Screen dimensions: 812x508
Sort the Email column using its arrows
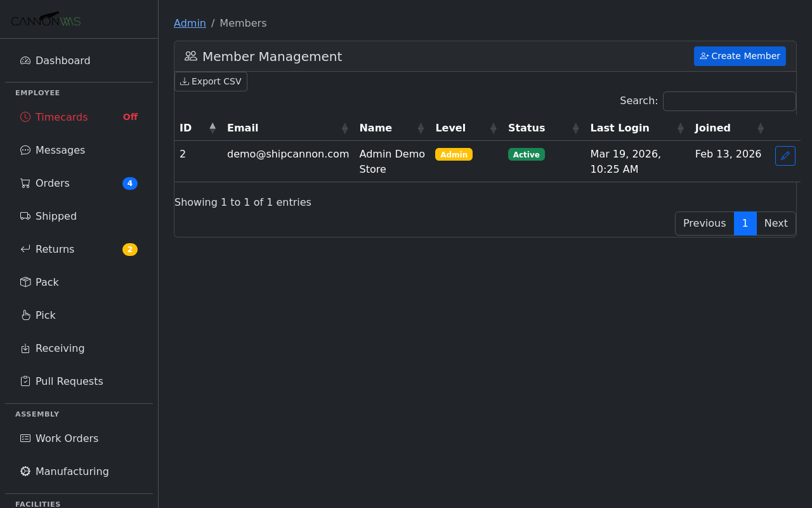345,128
